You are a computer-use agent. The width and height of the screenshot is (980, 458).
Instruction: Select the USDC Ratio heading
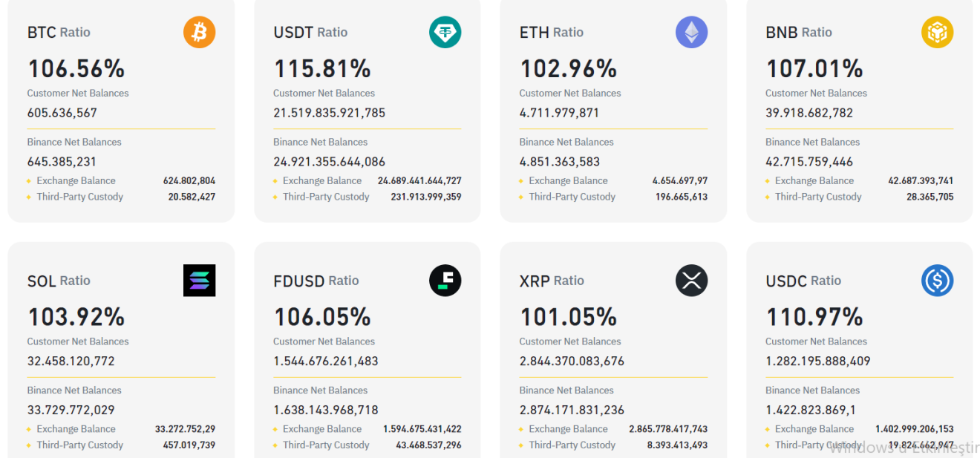coord(803,281)
